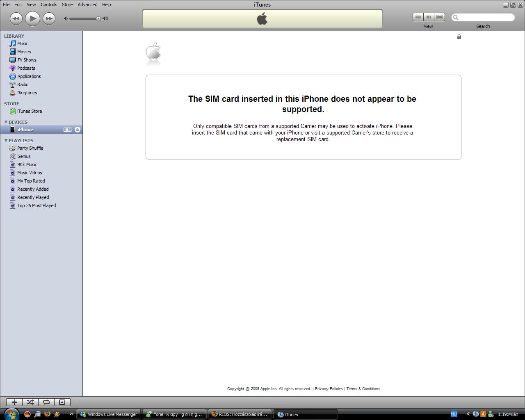This screenshot has width=525, height=420.
Task: Click the Apple logo in content page
Action: pos(153,52)
